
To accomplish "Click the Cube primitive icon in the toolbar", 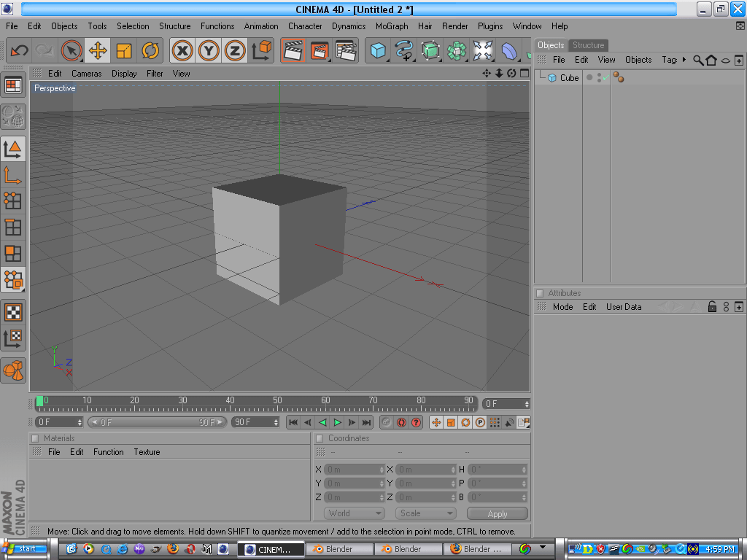I will point(378,50).
